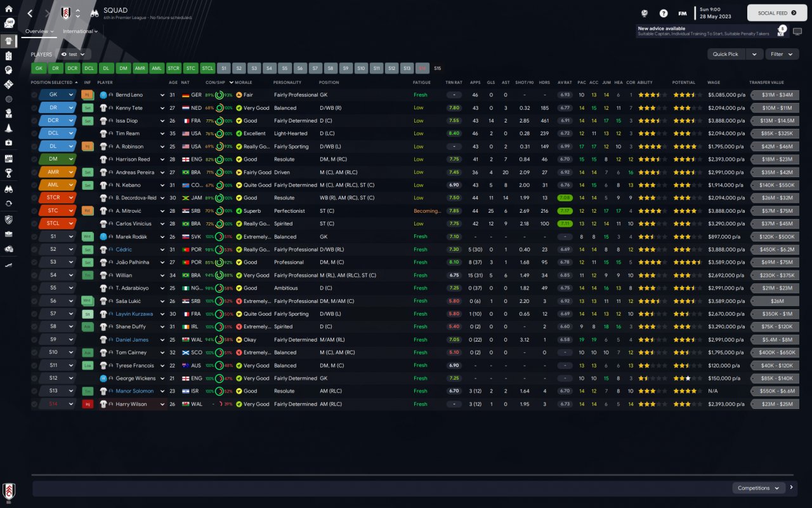The width and height of the screenshot is (812, 508).
Task: Open the Schedule calendar icon in sidebar
Action: (9, 158)
